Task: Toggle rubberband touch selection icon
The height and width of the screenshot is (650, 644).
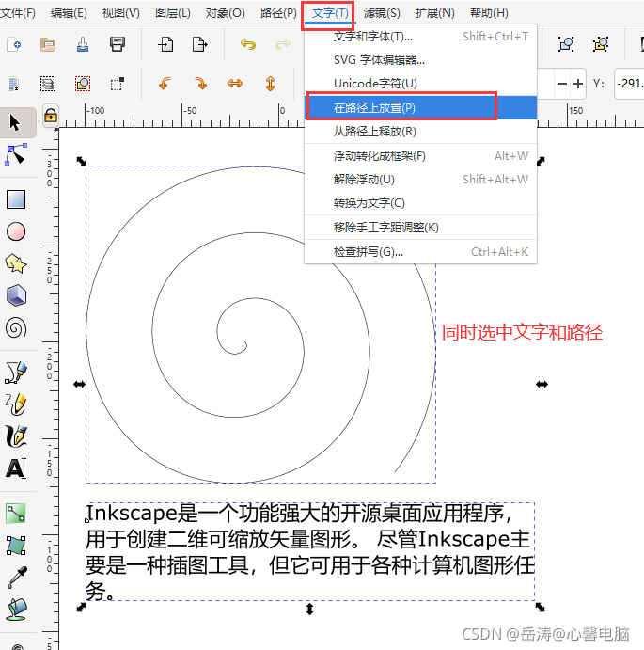Action: tap(118, 84)
